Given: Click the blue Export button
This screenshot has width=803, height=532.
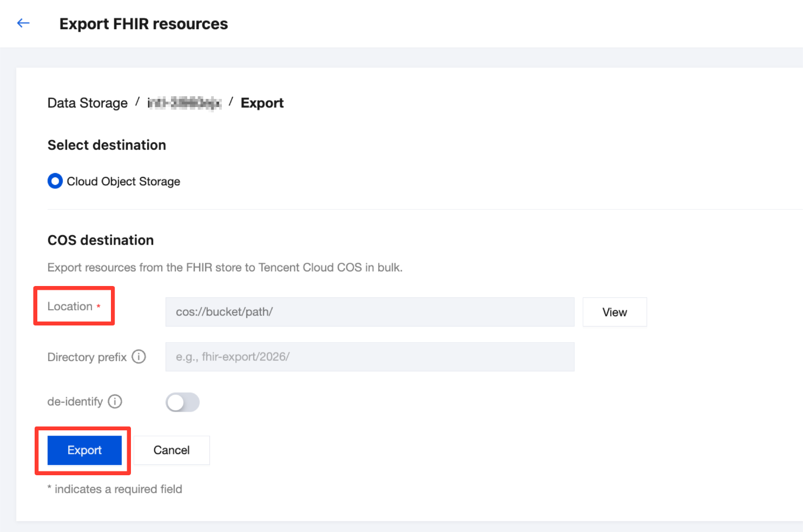Looking at the screenshot, I should pos(84,450).
